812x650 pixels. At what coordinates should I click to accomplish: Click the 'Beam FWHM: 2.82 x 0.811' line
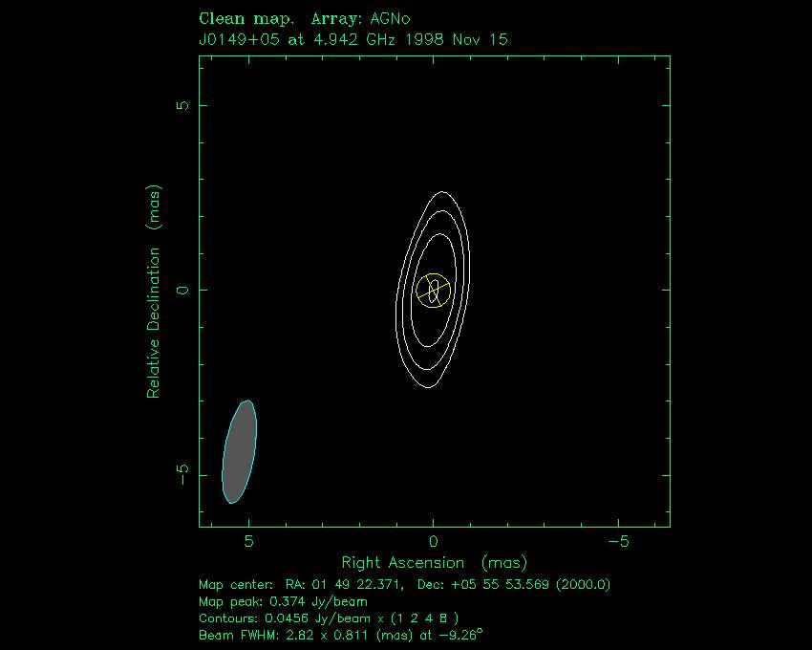341,635
